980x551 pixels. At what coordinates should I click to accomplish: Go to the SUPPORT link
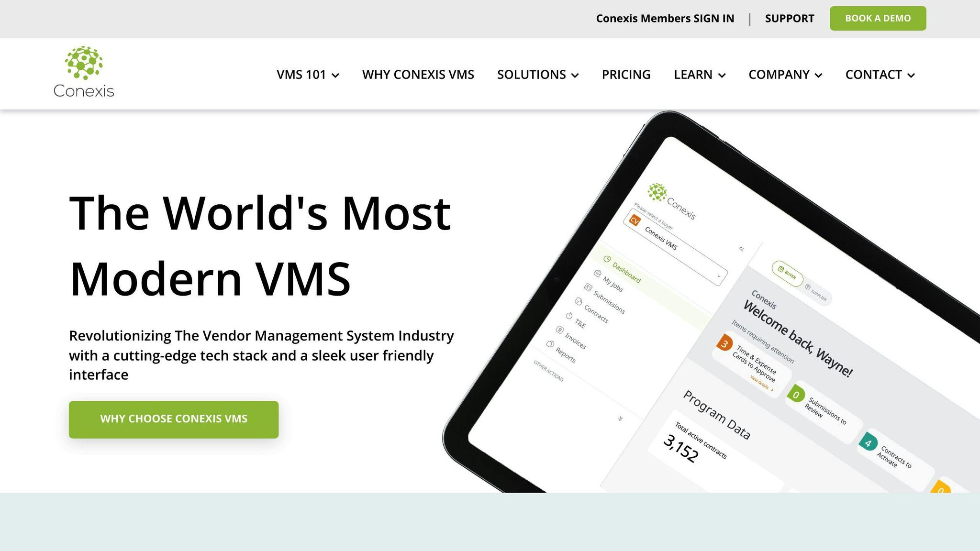[x=790, y=19]
